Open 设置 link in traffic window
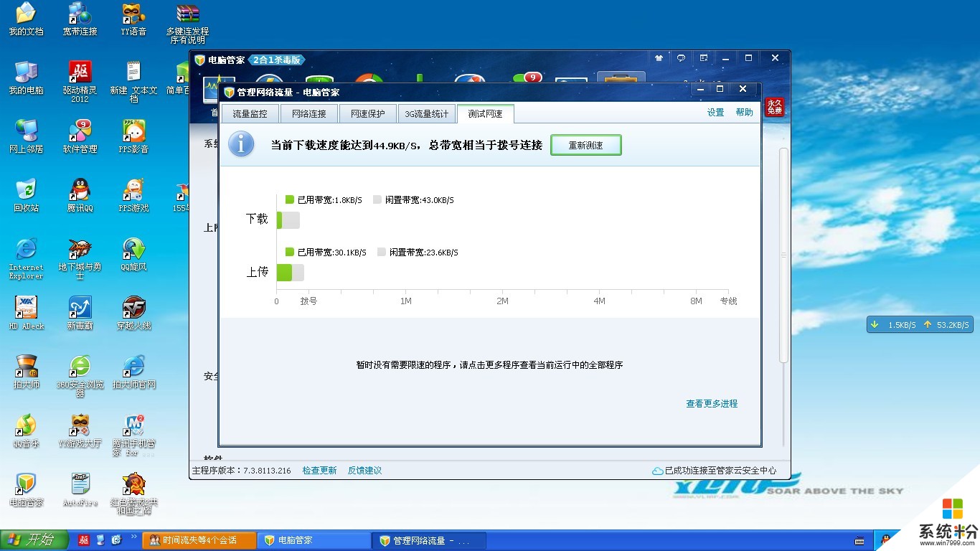980x551 pixels. point(715,113)
